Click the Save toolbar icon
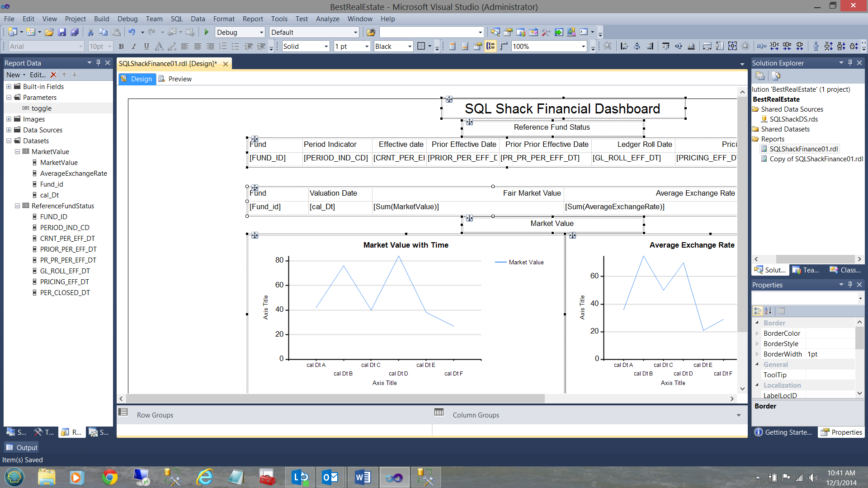This screenshot has height=488, width=868. click(62, 32)
